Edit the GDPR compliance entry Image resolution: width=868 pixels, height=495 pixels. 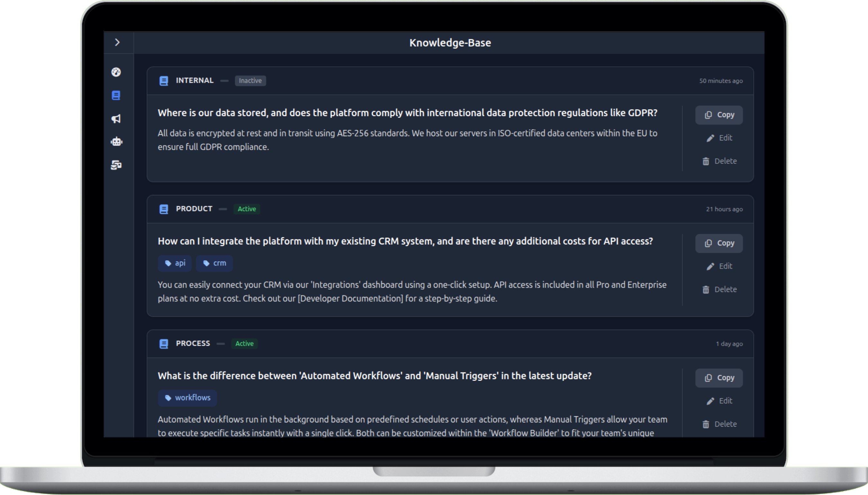coord(719,138)
